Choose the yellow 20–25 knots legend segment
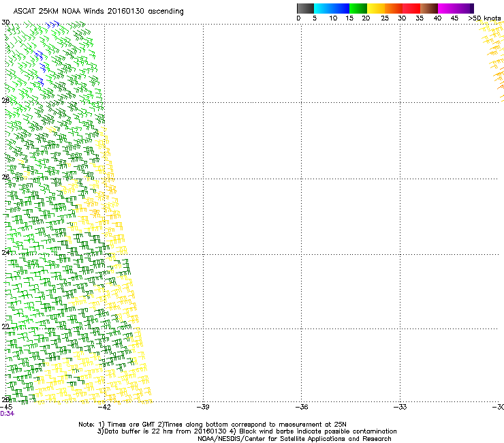Screen dimensions: 504x443 pos(376,8)
